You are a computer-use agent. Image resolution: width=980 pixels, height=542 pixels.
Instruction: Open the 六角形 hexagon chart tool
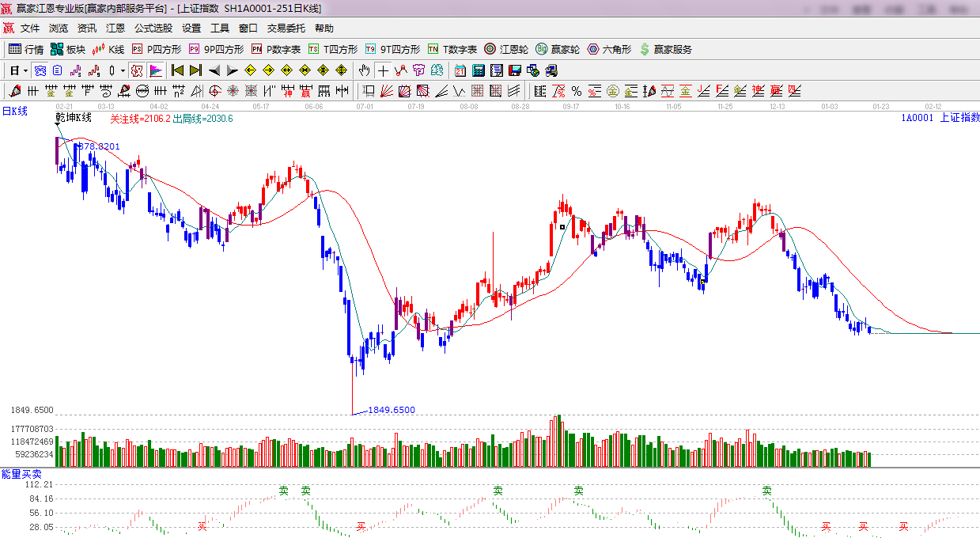[x=609, y=49]
